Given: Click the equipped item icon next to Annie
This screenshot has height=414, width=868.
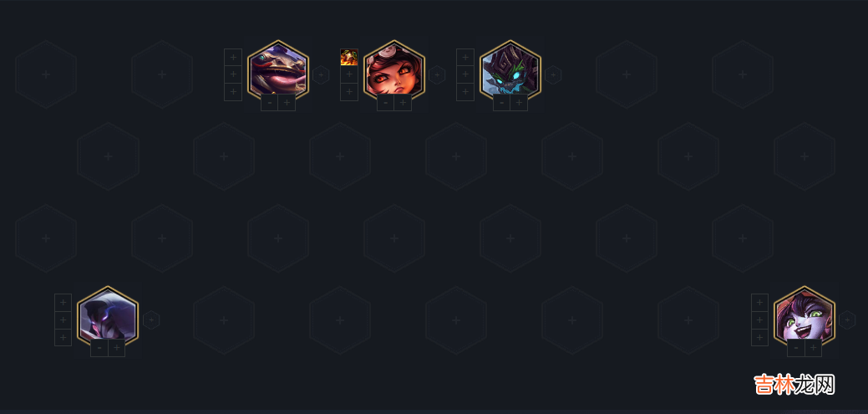Looking at the screenshot, I should (349, 57).
